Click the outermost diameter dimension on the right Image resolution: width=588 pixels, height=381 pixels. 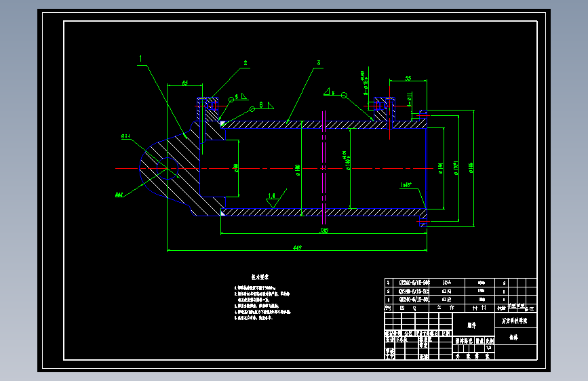[471, 167]
